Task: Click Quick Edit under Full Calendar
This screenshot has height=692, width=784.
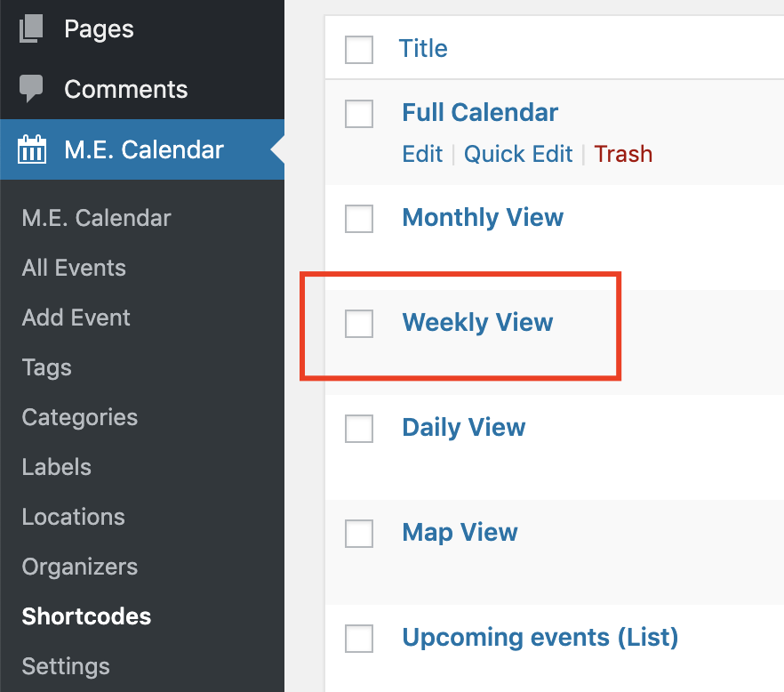Action: 518,154
